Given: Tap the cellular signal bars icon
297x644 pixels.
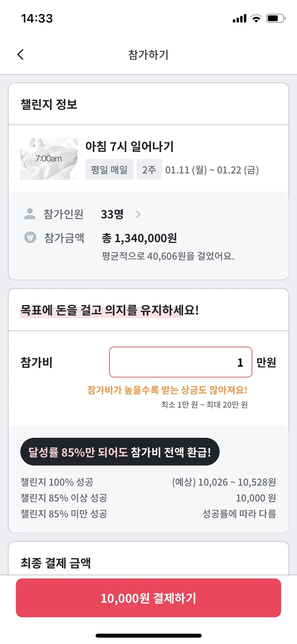Looking at the screenshot, I should (240, 19).
